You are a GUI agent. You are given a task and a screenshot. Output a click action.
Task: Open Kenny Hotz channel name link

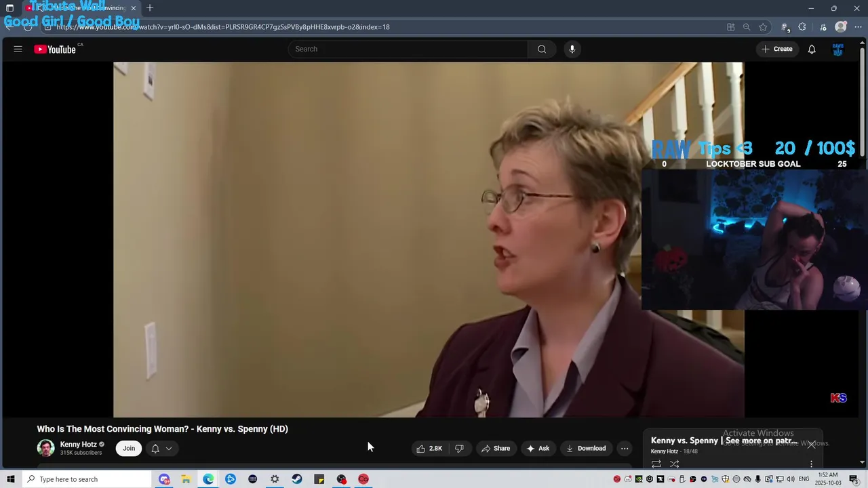78,445
